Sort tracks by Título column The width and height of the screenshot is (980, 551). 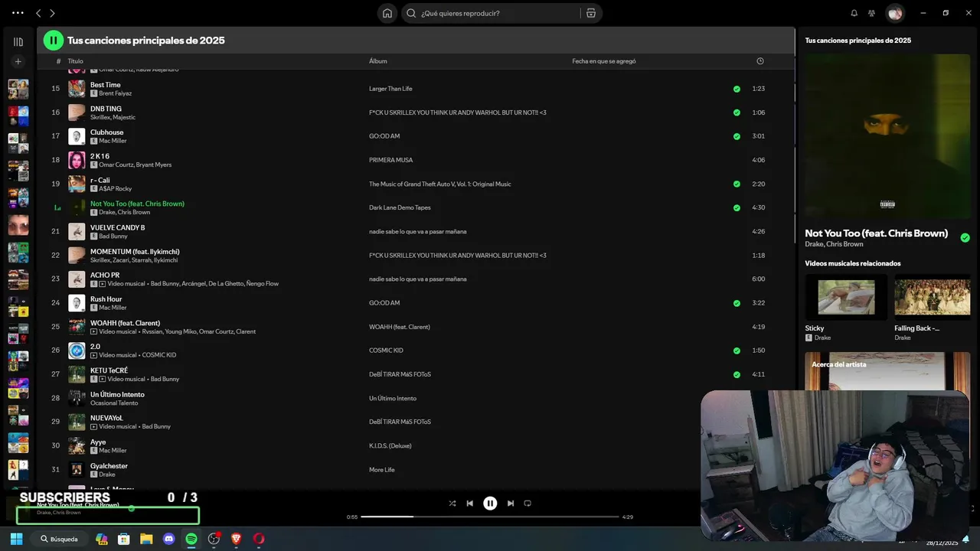tap(75, 61)
